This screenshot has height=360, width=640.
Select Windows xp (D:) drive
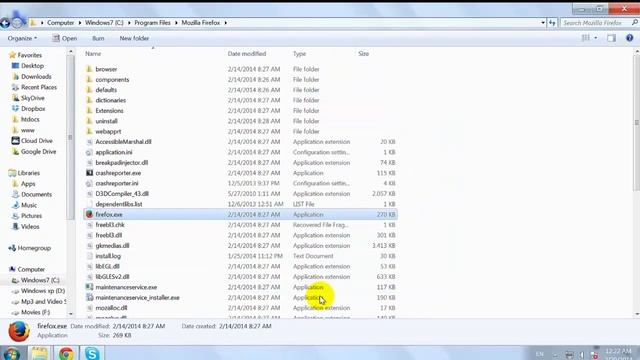point(42,291)
